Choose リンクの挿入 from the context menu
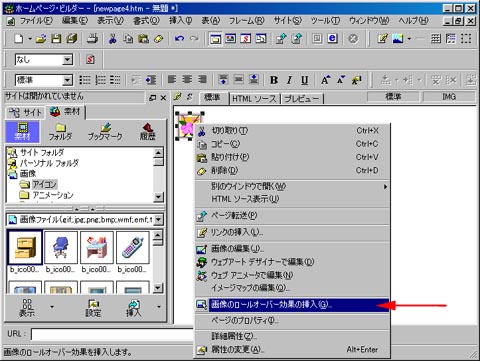The image size is (480, 361). (x=292, y=232)
